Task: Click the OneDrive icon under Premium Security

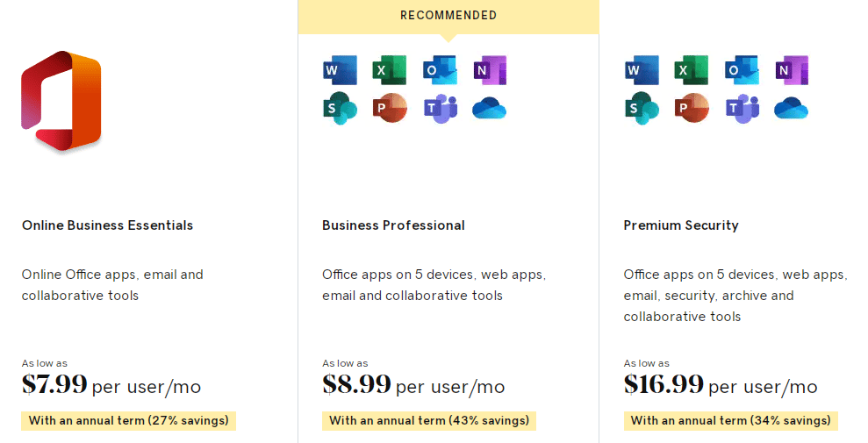Action: 791,109
